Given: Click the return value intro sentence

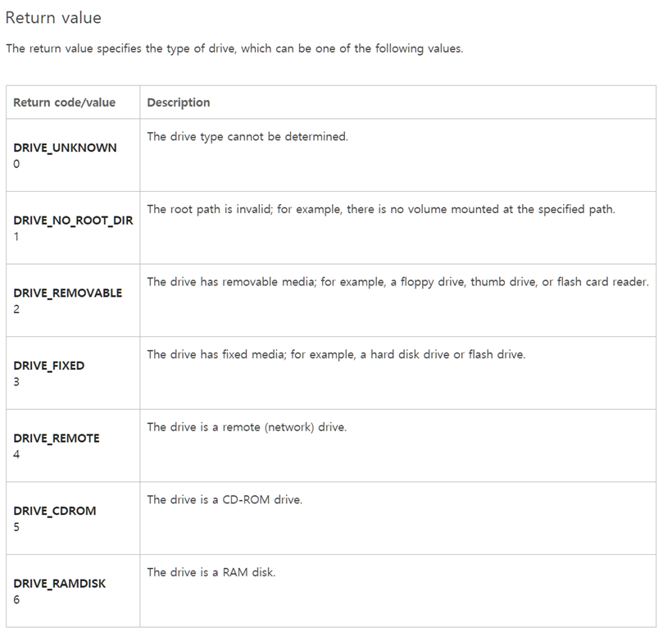Looking at the screenshot, I should pos(234,48).
